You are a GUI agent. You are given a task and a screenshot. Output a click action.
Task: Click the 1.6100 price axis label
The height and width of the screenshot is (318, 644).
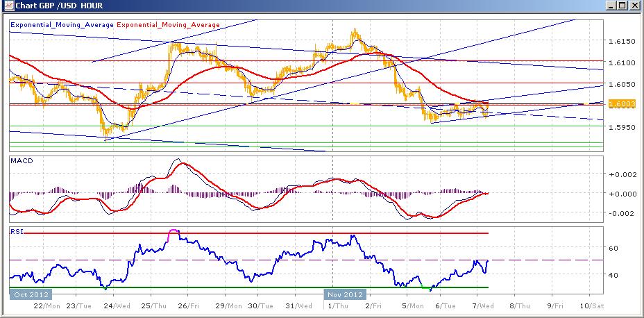pos(622,62)
